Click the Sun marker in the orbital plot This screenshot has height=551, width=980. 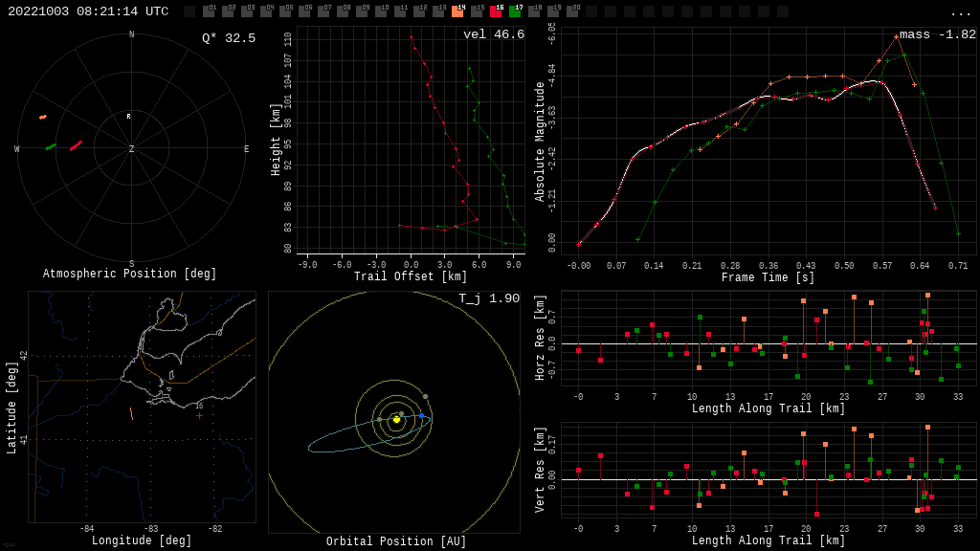396,420
